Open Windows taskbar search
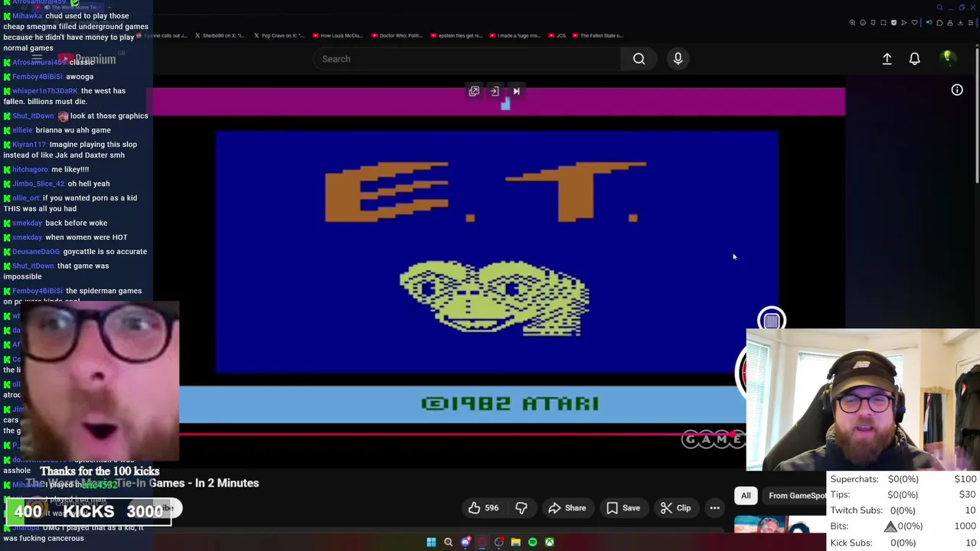Screen dimensions: 980x551 coord(448,543)
